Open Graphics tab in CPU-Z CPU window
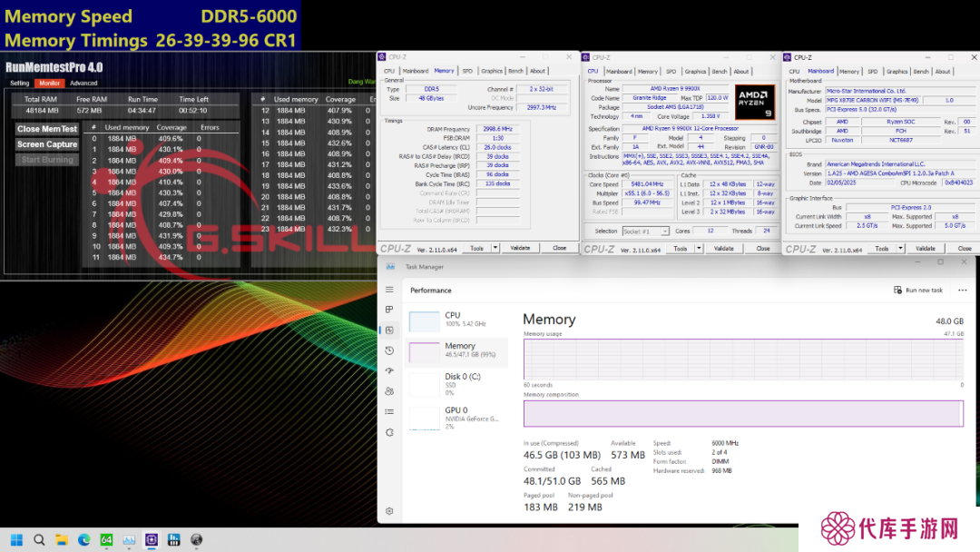The image size is (980, 552). click(x=695, y=71)
